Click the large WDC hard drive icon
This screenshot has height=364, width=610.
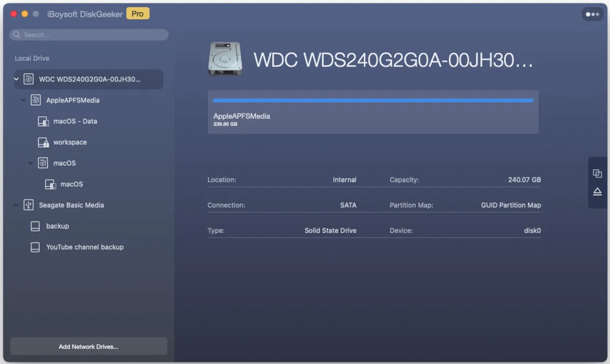(x=225, y=58)
